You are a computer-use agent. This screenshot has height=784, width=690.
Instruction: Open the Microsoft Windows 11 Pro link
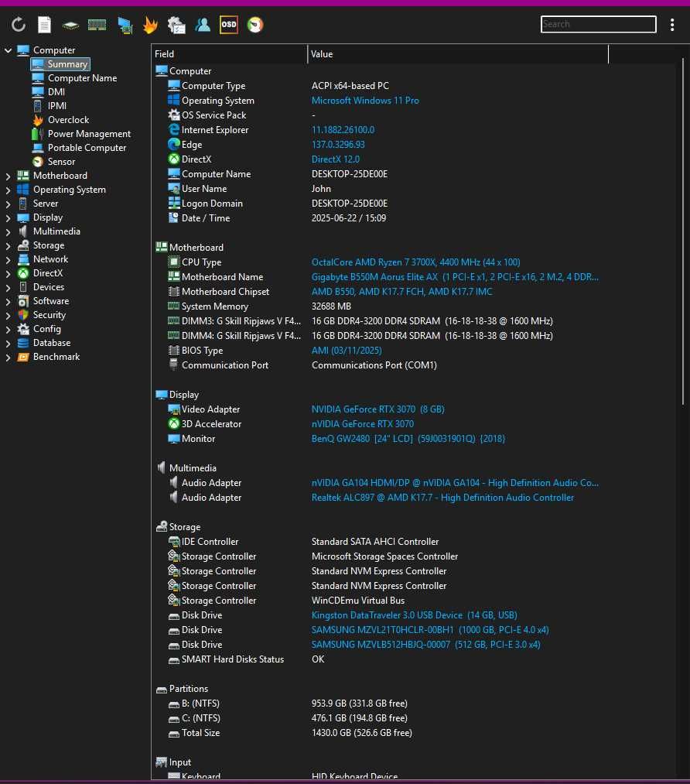pyautogui.click(x=365, y=101)
